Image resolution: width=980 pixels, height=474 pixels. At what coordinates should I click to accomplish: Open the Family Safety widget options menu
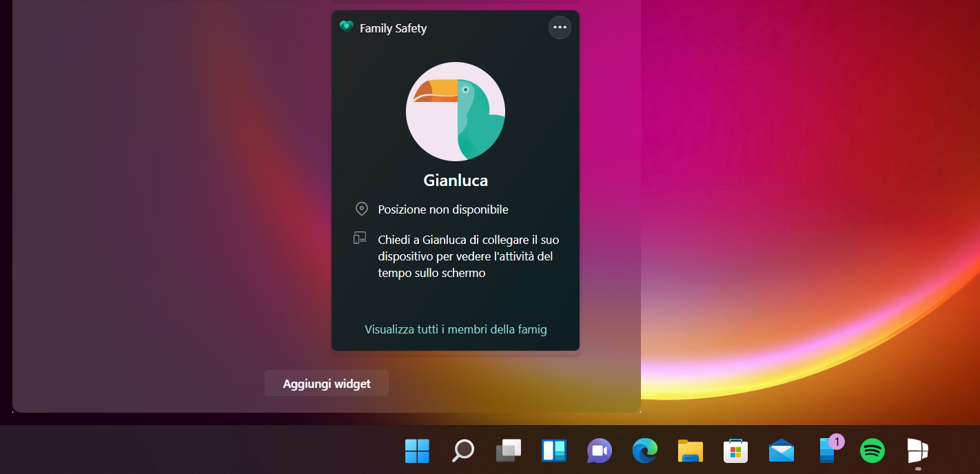pyautogui.click(x=560, y=28)
